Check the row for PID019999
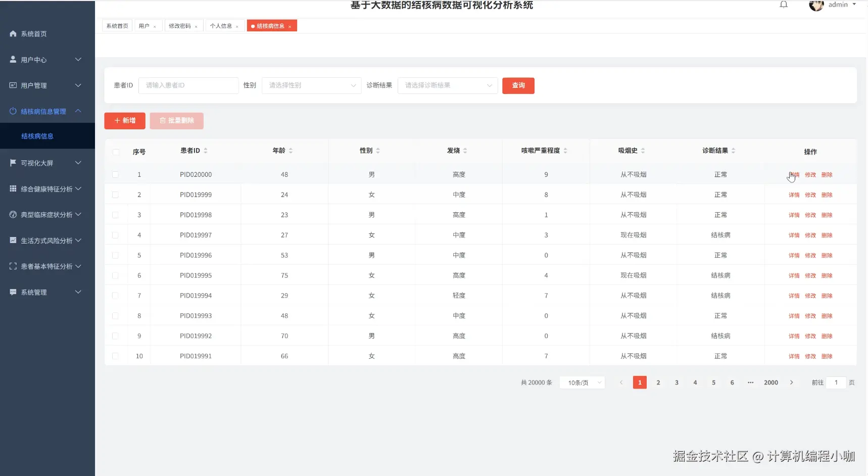This screenshot has width=868, height=476. pyautogui.click(x=115, y=195)
